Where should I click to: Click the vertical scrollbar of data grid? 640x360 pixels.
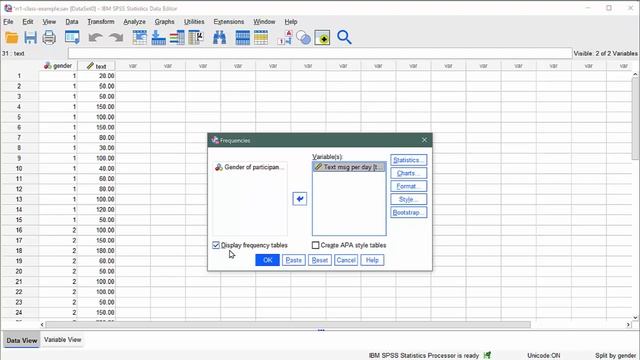635,118
